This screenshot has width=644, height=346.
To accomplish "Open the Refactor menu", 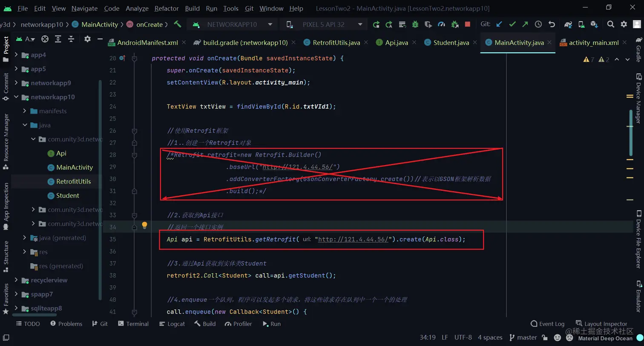I will (x=167, y=8).
